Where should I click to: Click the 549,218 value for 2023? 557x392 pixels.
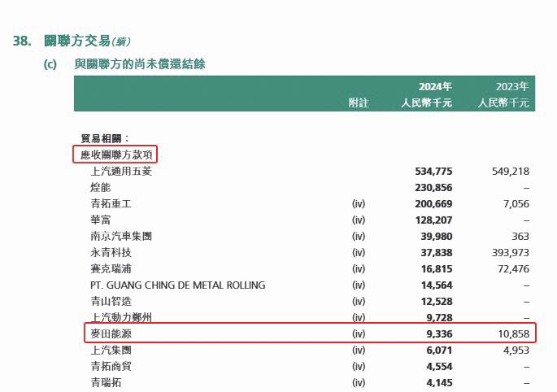pyautogui.click(x=511, y=172)
